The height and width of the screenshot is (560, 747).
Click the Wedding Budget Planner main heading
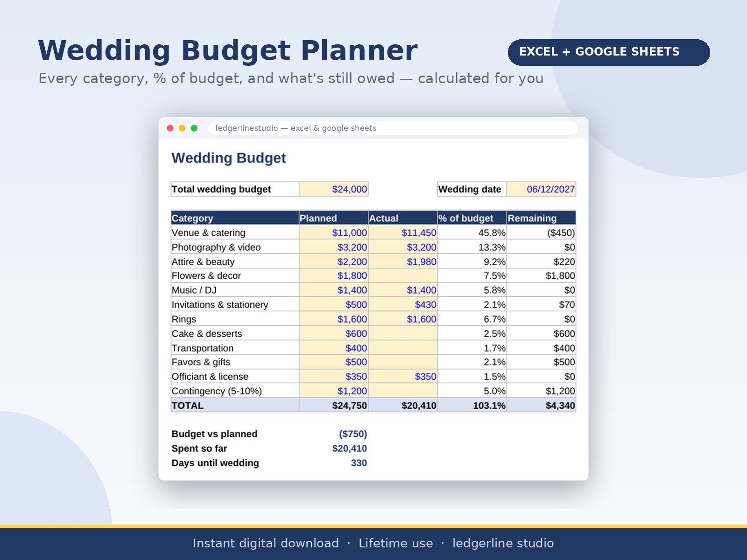(228, 50)
